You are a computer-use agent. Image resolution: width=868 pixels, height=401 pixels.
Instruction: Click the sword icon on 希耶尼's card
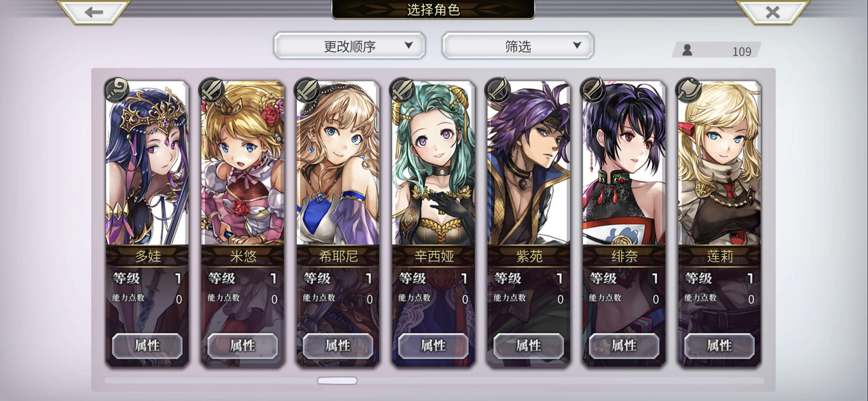click(308, 89)
